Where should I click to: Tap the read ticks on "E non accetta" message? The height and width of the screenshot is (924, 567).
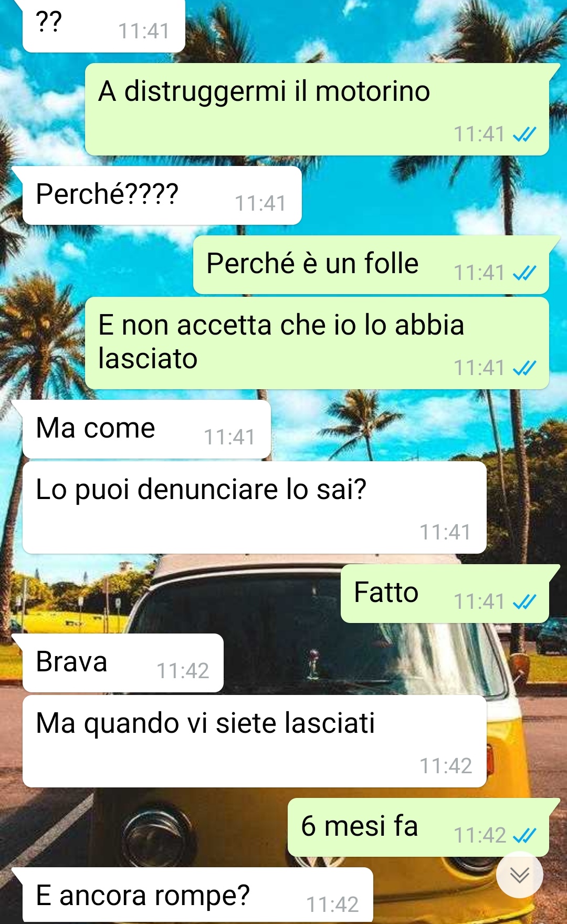click(x=524, y=368)
